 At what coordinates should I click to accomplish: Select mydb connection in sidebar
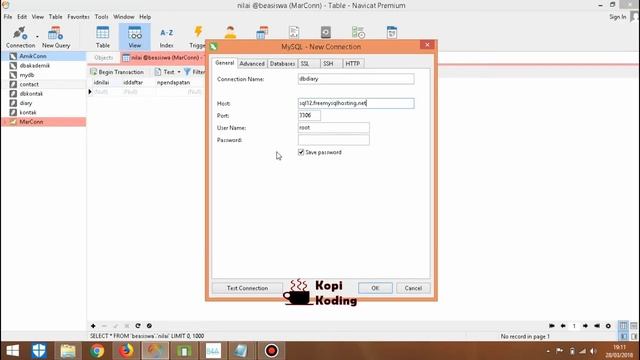click(x=44, y=75)
